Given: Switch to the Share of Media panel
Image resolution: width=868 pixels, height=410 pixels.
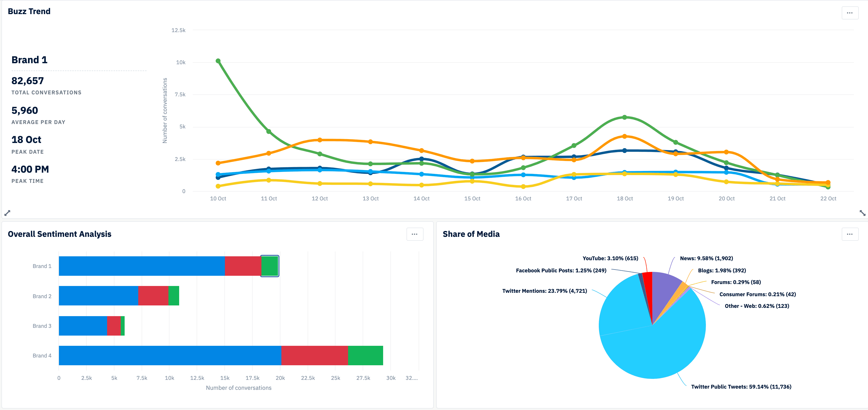Looking at the screenshot, I should coord(471,234).
